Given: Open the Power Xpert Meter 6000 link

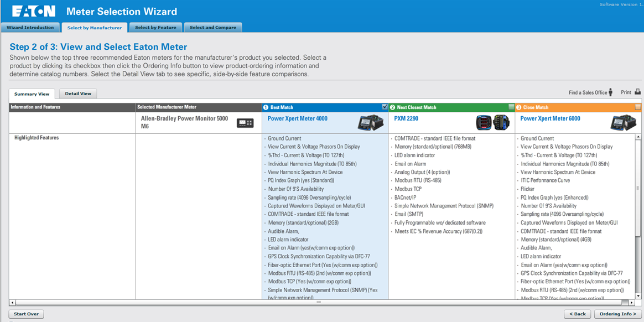Looking at the screenshot, I should [x=550, y=118].
